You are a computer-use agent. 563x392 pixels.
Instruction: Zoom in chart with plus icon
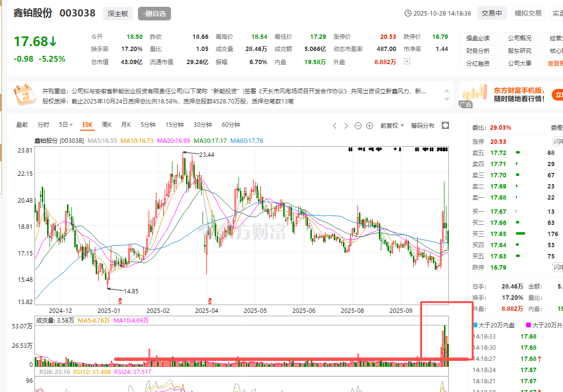tap(370, 126)
